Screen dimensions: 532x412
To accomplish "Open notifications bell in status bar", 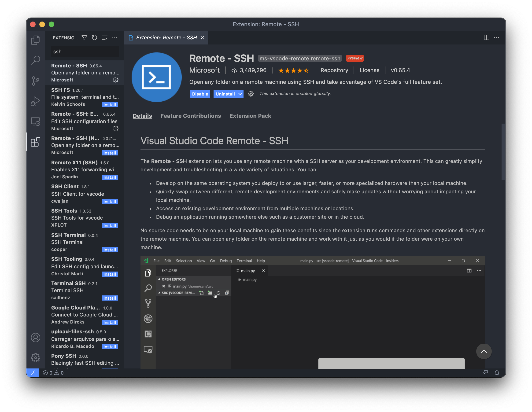I will click(x=497, y=372).
